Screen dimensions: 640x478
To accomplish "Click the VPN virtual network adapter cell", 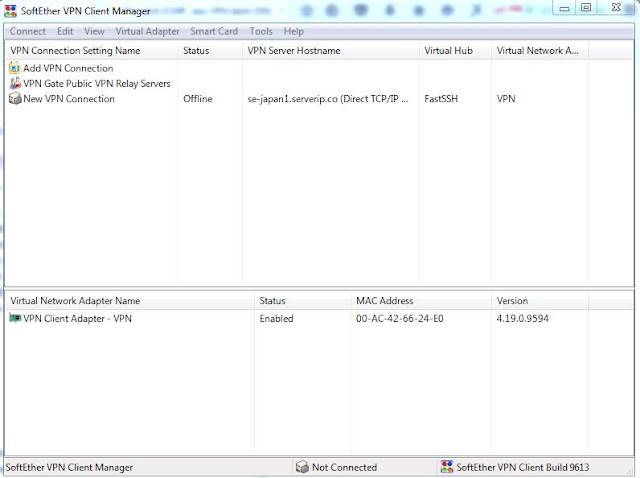I will 506,99.
